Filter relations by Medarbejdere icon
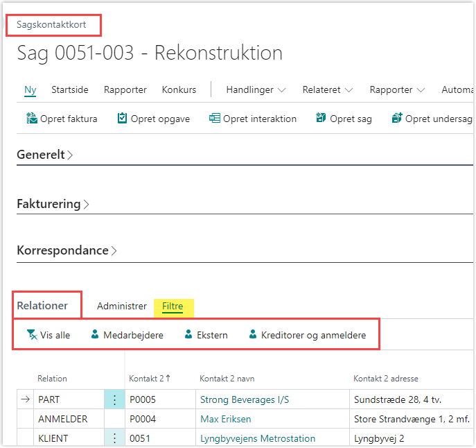476x448 pixels. (96, 335)
